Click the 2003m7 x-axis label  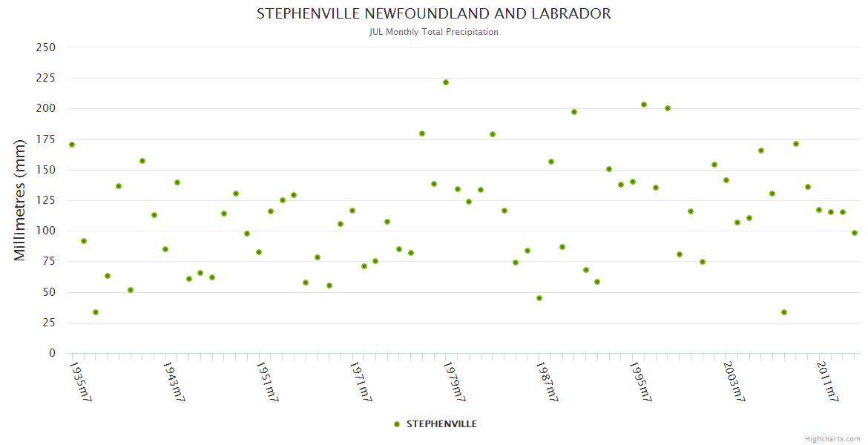[734, 381]
